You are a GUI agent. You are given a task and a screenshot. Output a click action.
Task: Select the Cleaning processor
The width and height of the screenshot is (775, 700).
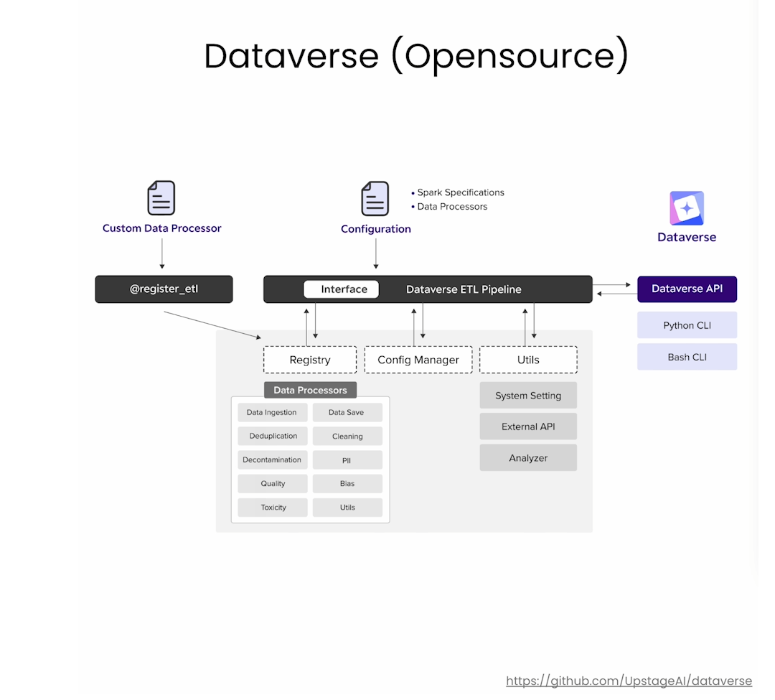(x=347, y=436)
